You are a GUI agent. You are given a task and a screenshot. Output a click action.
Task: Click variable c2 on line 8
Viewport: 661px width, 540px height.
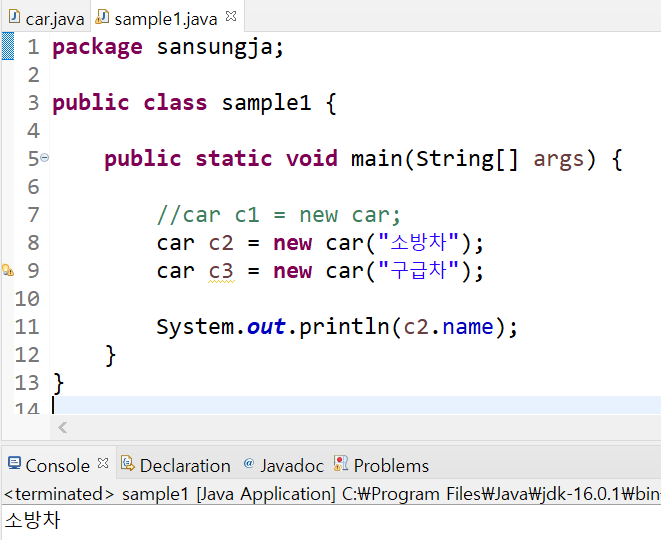(x=221, y=243)
